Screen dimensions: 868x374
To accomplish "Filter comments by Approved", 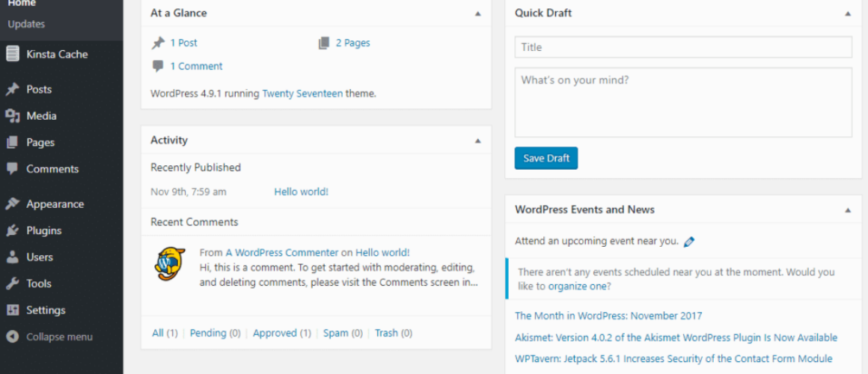I will point(275,333).
